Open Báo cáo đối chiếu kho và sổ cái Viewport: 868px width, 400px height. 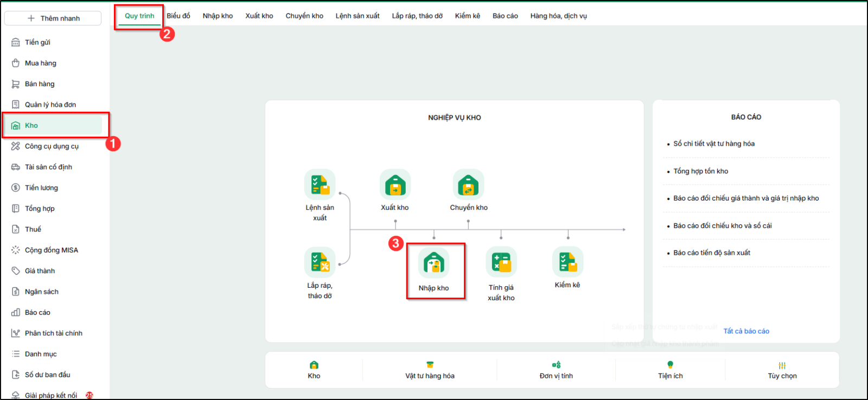pyautogui.click(x=723, y=225)
